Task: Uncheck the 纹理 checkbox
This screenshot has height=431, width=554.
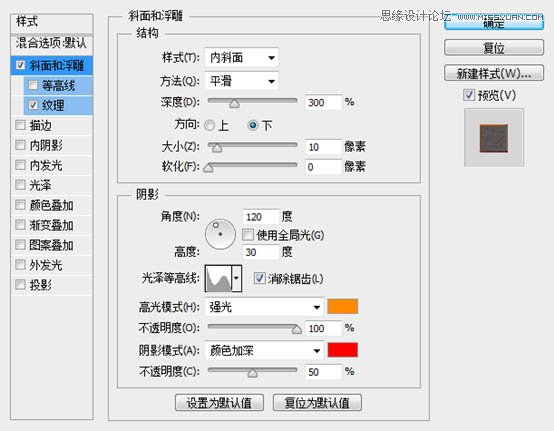Action: coord(33,105)
